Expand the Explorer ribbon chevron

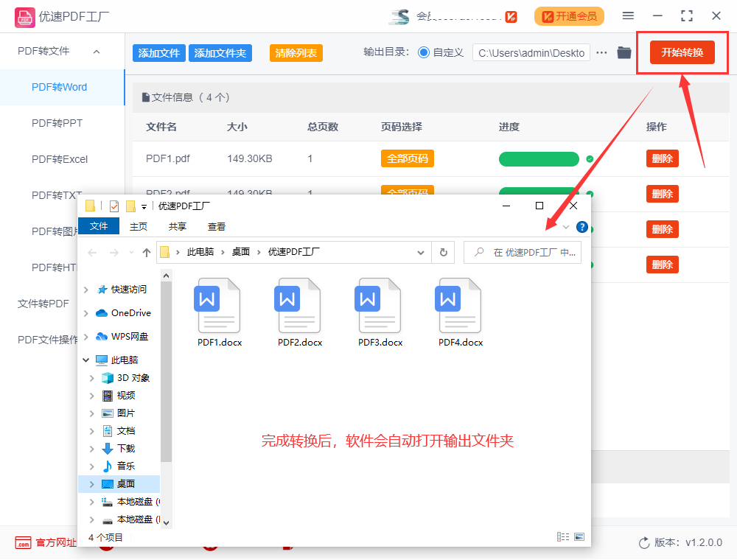pyautogui.click(x=566, y=227)
